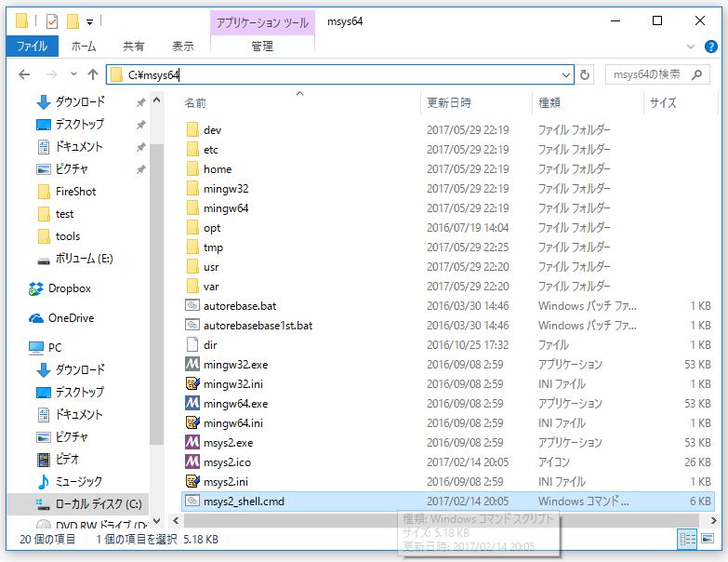Select the mingw64.exe application icon
Viewport: 728px width, 562px height.
coord(192,403)
